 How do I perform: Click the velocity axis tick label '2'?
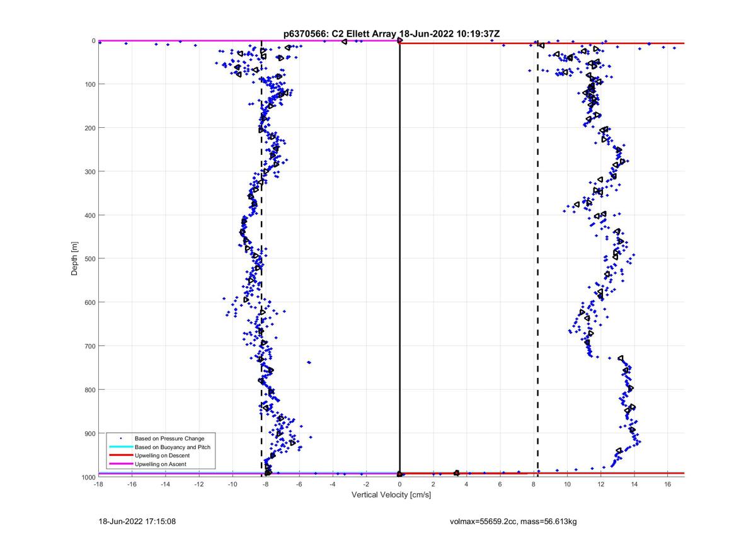[433, 484]
